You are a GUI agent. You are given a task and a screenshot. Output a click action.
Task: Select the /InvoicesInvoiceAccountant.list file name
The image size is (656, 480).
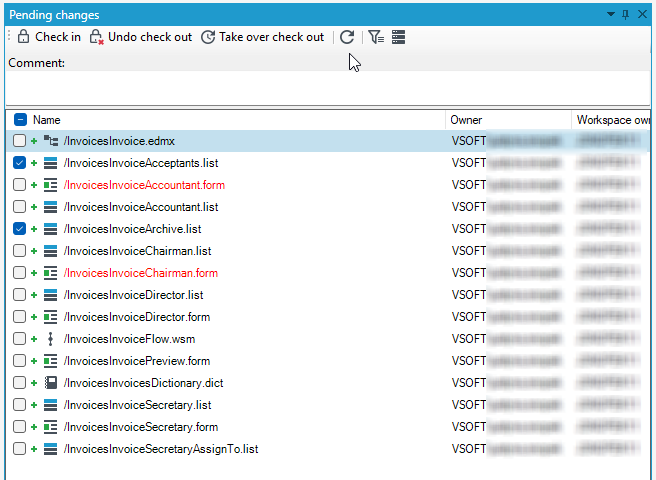pyautogui.click(x=141, y=207)
